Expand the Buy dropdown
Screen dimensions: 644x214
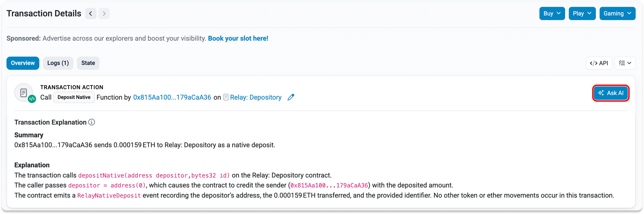[x=552, y=14]
